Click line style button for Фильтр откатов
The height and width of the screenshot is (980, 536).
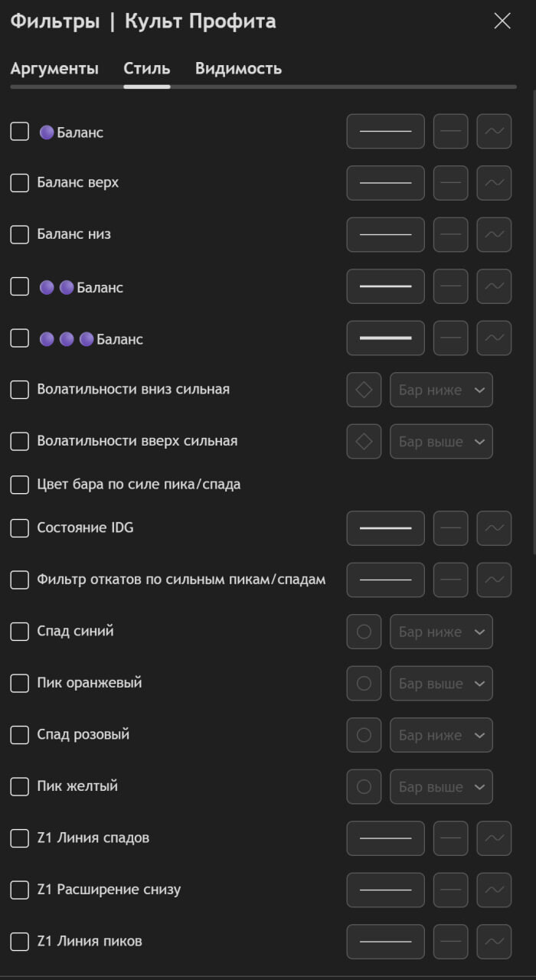[x=385, y=580]
